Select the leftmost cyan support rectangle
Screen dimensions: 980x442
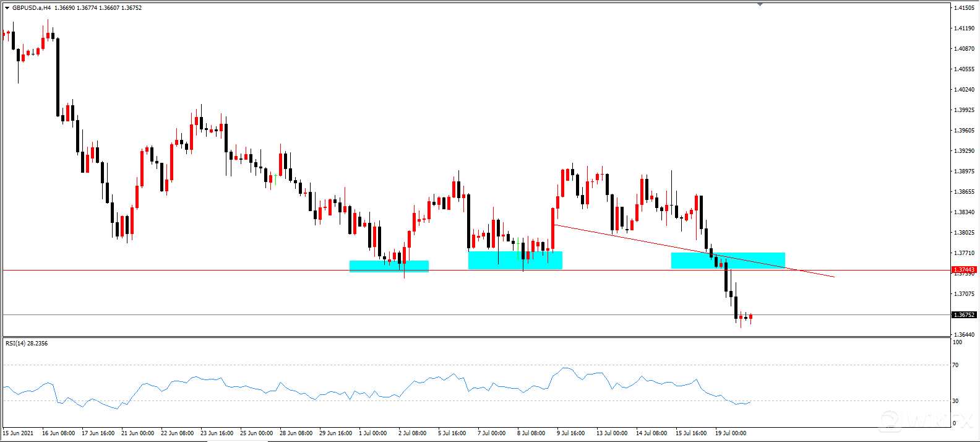[389, 266]
